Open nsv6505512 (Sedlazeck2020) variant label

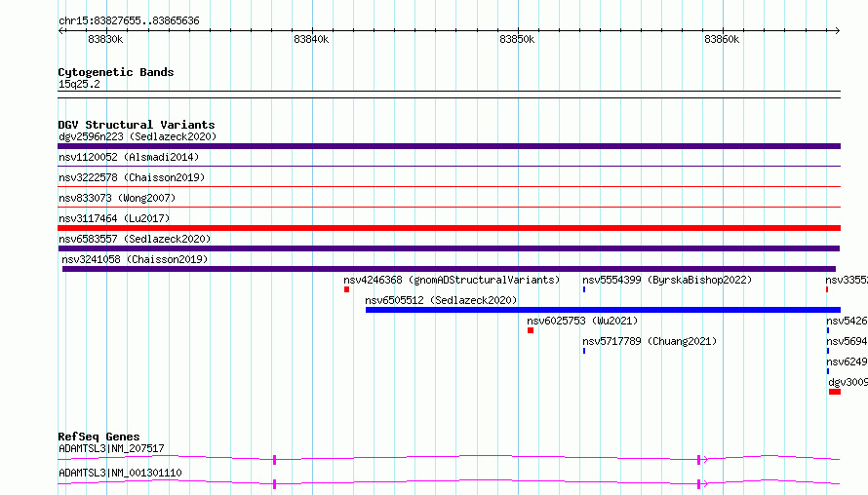[x=441, y=300]
